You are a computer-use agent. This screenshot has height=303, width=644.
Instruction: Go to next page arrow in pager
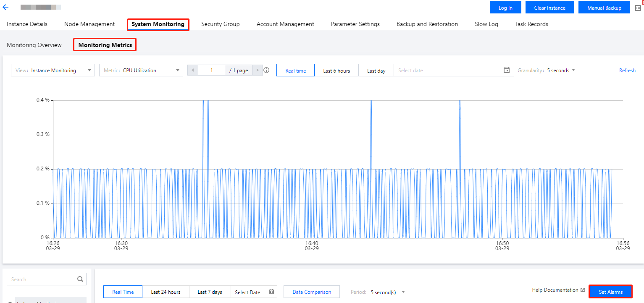[258, 71]
